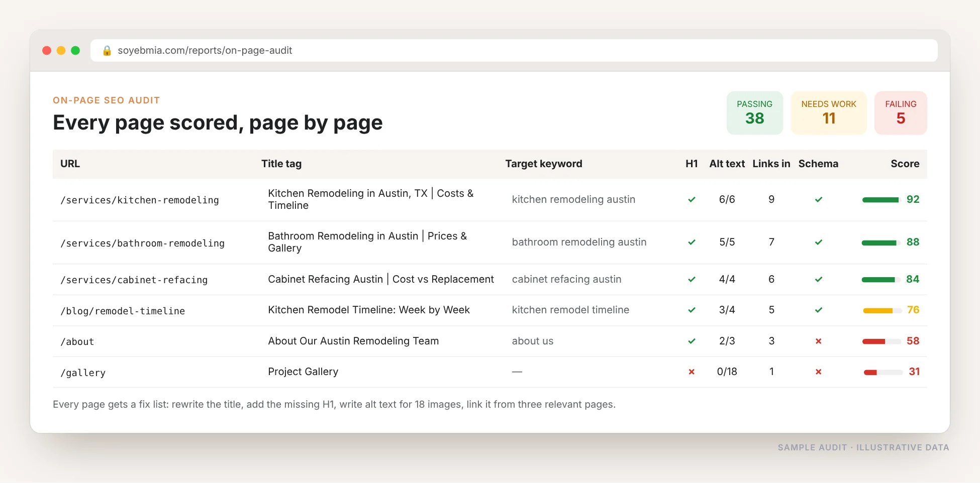Viewport: 980px width, 483px height.
Task: Click the 'about us' target keyword
Action: click(533, 341)
